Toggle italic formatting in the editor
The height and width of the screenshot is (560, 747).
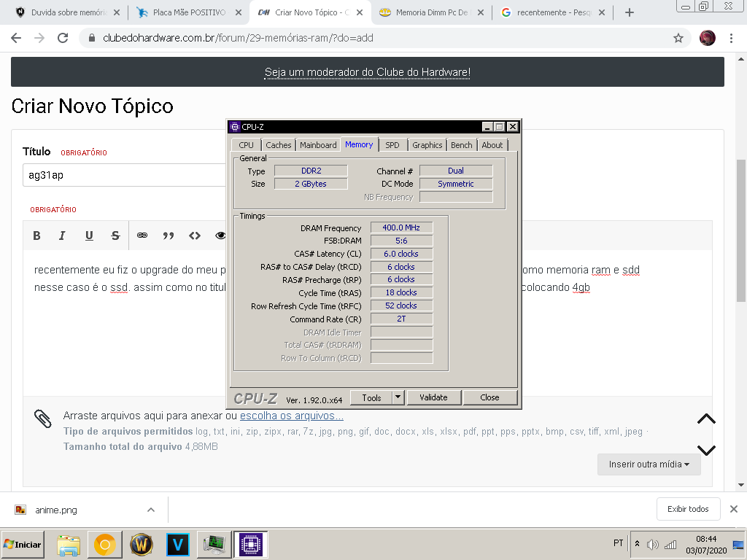tap(62, 236)
